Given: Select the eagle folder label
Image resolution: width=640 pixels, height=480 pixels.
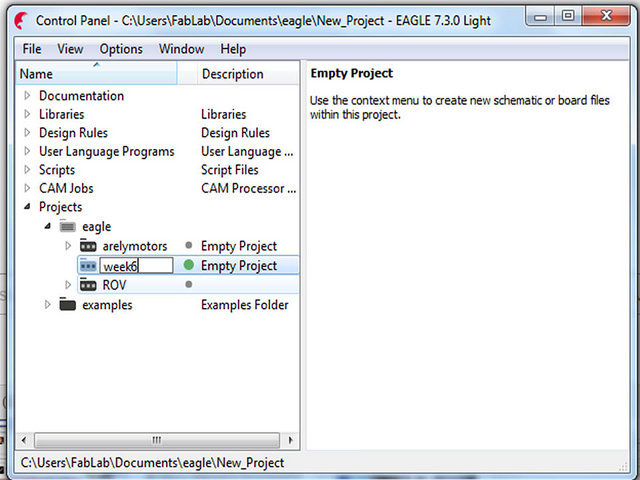Looking at the screenshot, I should 97,227.
